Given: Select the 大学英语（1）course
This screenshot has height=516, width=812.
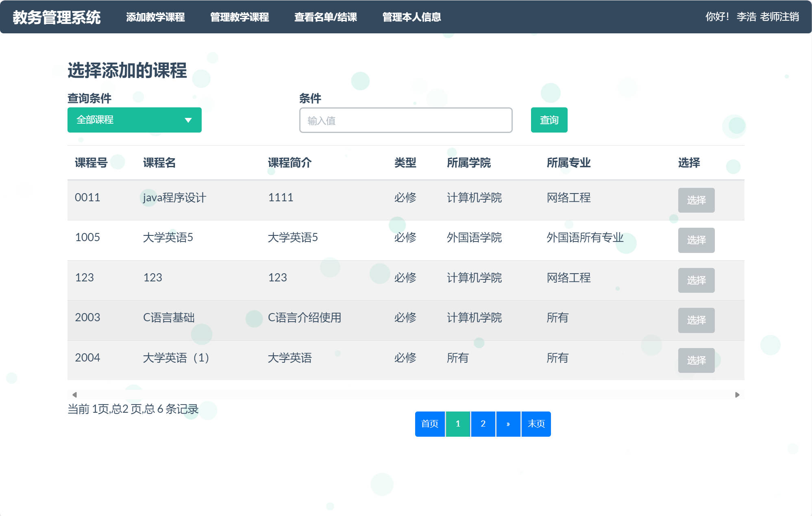Looking at the screenshot, I should pos(697,360).
